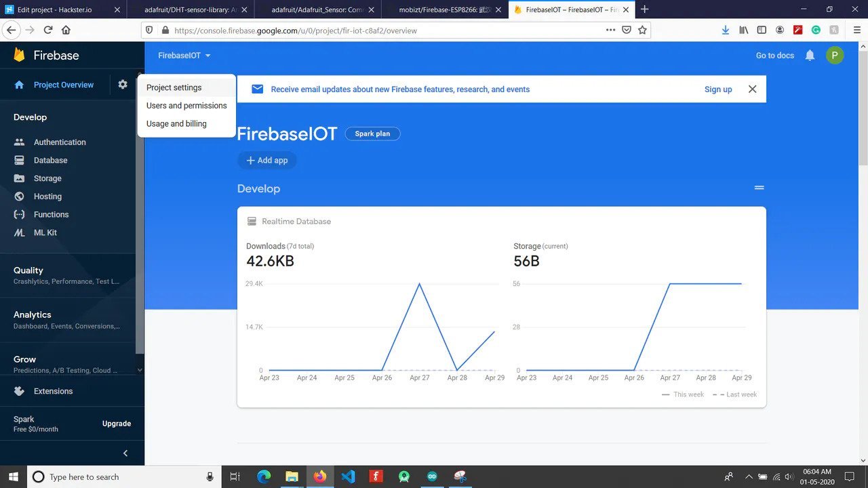Screen dimensions: 868x488
Task: Click the Extensions icon in sidebar
Action: click(x=20, y=391)
